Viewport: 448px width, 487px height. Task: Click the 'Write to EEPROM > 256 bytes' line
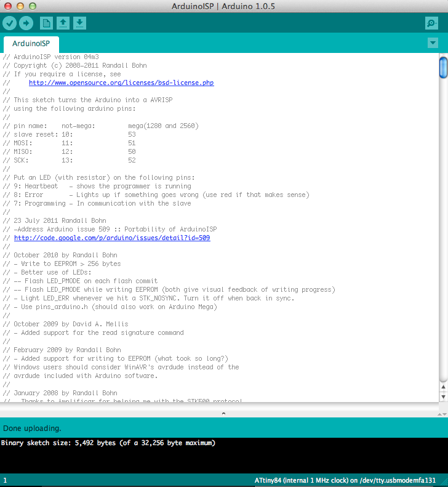[x=62, y=264]
